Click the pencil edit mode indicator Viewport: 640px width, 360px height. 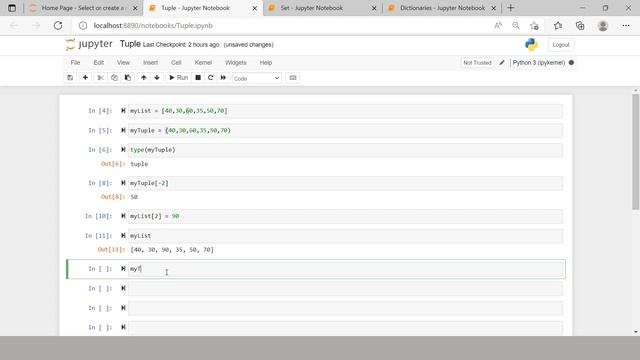click(502, 62)
